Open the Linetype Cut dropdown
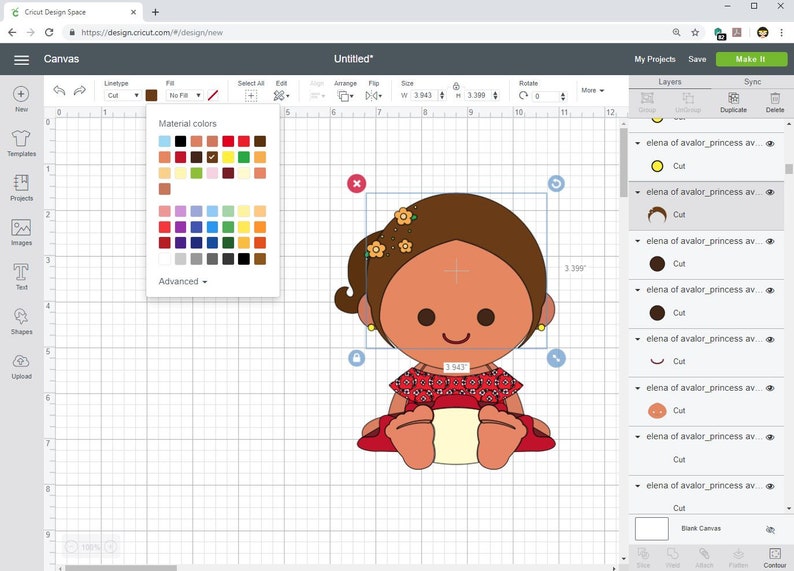Screen dimensions: 794x571 point(123,95)
